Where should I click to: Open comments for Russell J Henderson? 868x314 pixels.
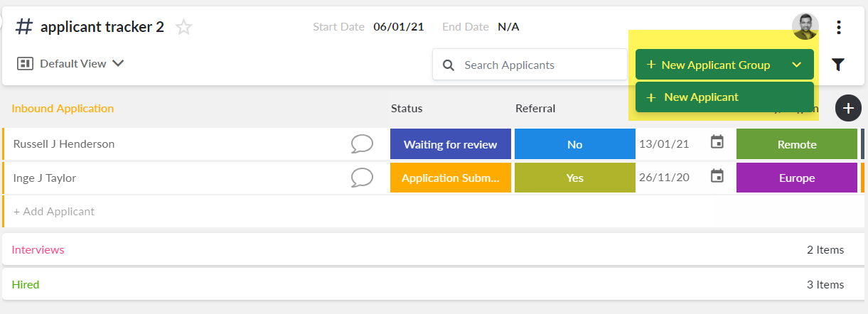[x=362, y=144]
